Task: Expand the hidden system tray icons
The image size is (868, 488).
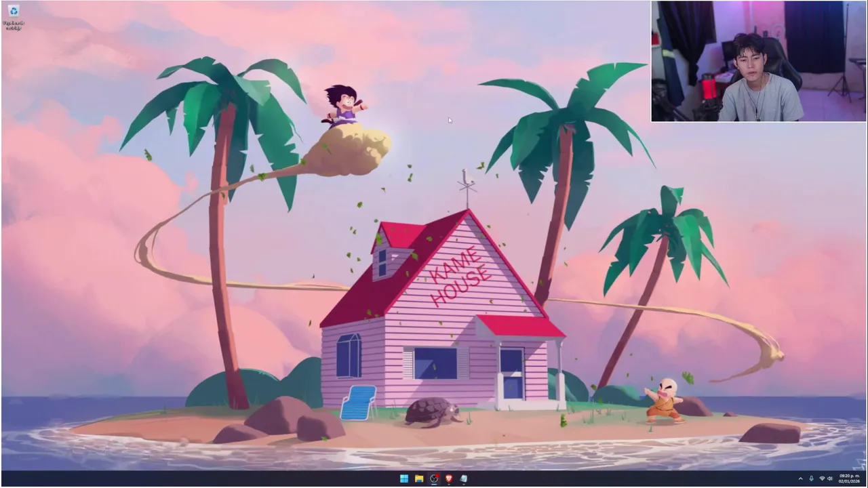Action: (x=800, y=479)
